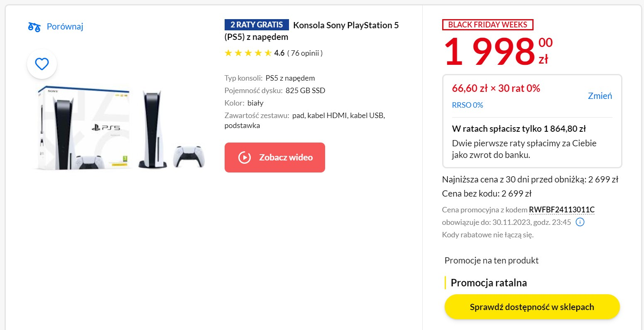
Task: Click Zmień to change installment options
Action: pyautogui.click(x=600, y=96)
